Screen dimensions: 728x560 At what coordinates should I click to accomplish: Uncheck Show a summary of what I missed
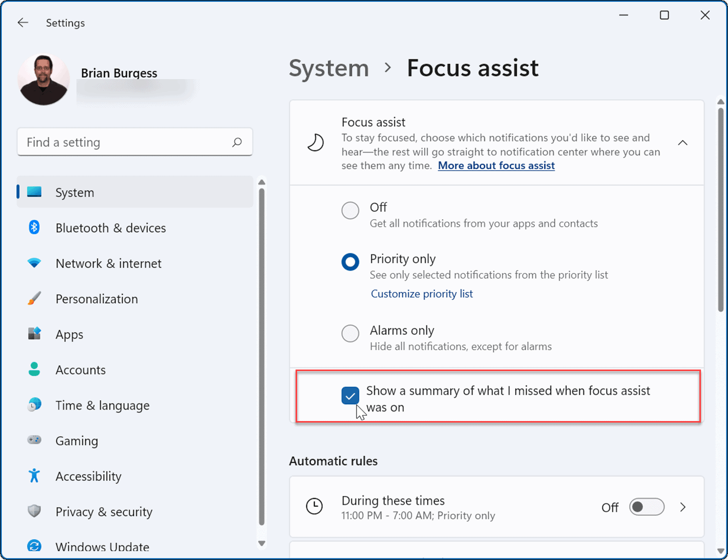[350, 396]
